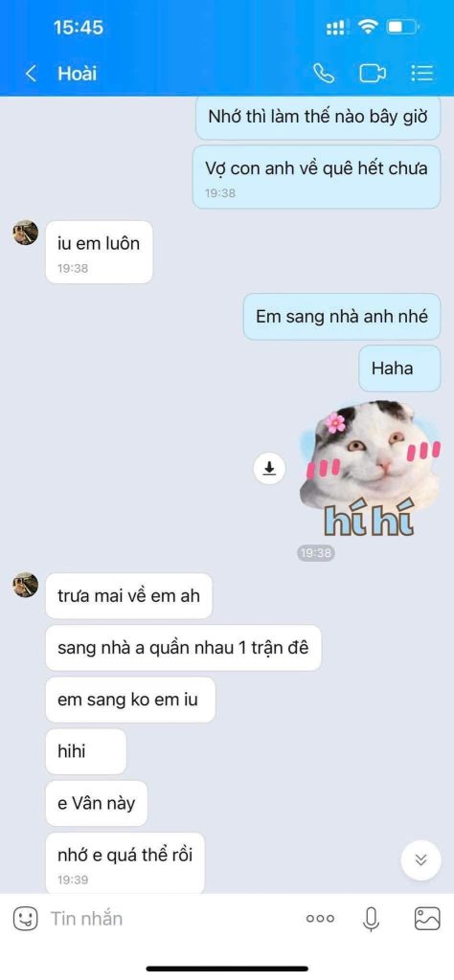Viewport: 454px width, 980px height.
Task: Open more options three-dots icon
Action: 320,919
